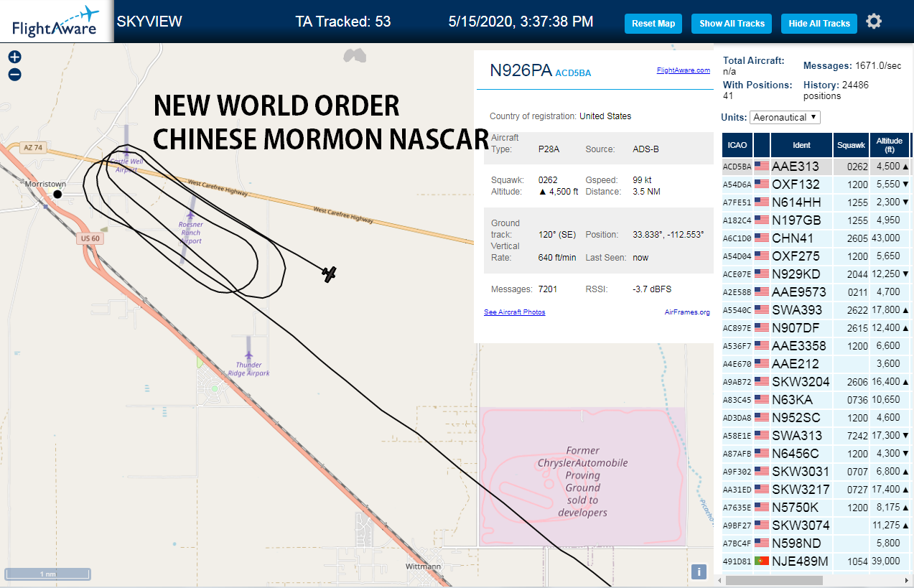Click the US 60 highway shield
The width and height of the screenshot is (914, 588).
(x=90, y=238)
